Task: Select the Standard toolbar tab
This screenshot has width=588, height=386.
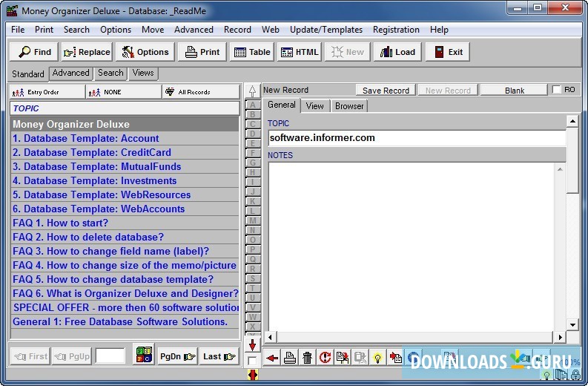Action: coord(28,74)
